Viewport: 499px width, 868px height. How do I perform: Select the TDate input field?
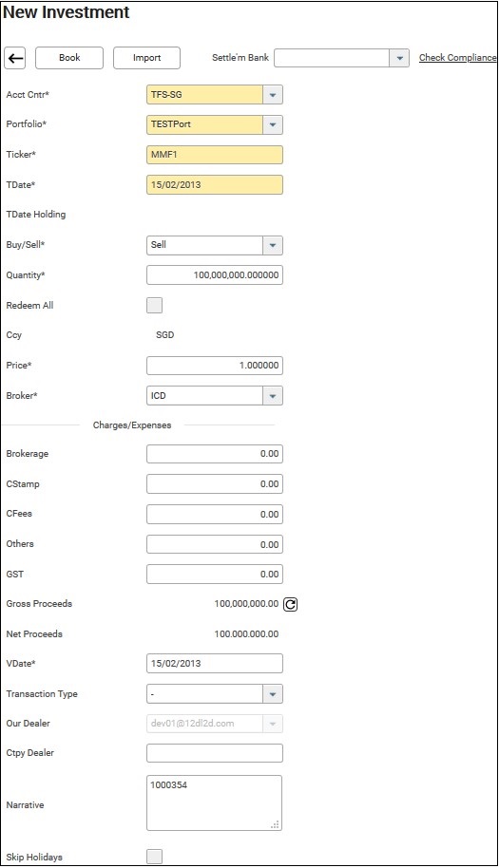pos(215,185)
